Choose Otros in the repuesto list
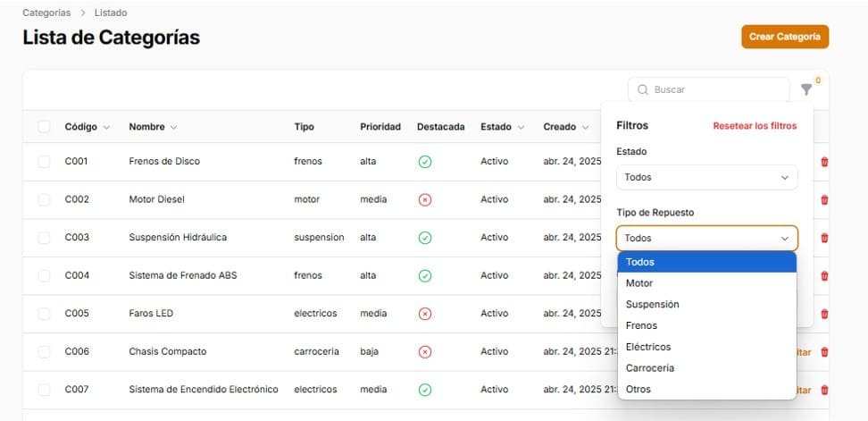 point(707,390)
